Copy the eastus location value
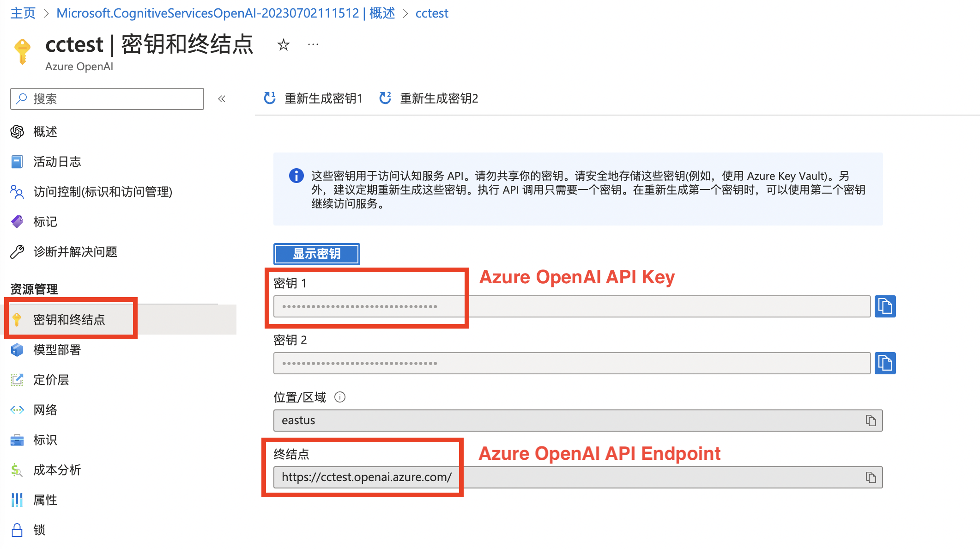This screenshot has width=980, height=549. click(871, 421)
